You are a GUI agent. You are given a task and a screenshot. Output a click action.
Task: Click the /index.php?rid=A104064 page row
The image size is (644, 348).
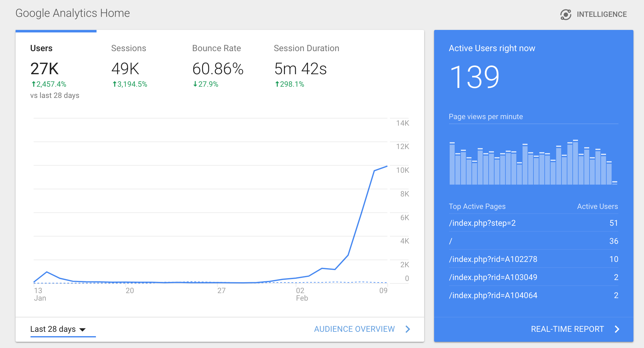click(x=533, y=295)
